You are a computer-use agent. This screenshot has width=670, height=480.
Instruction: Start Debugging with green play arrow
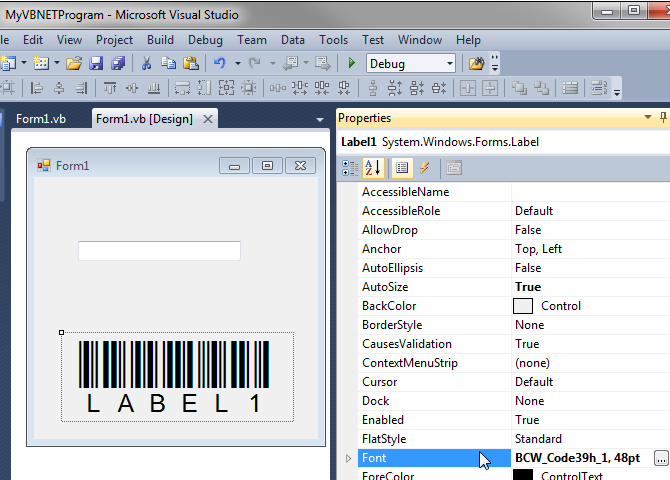click(x=351, y=63)
